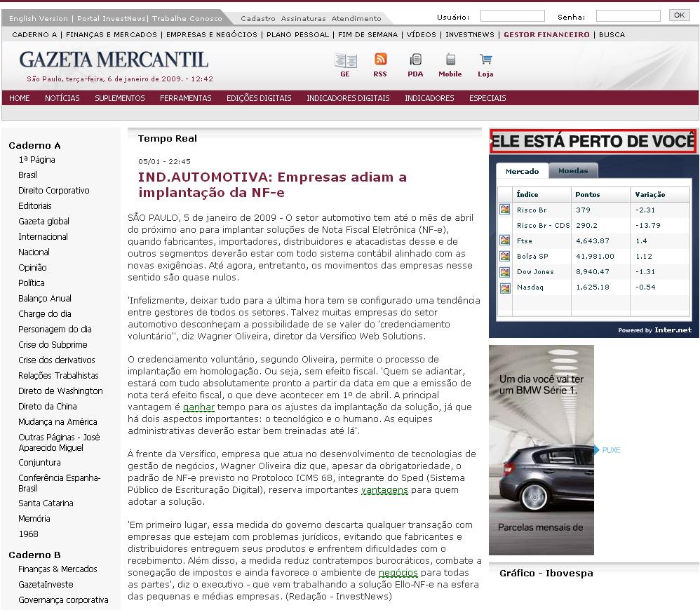Click the GESTOR FINANCEIRO link
Screen dimensions: 700x610
pyautogui.click(x=546, y=34)
